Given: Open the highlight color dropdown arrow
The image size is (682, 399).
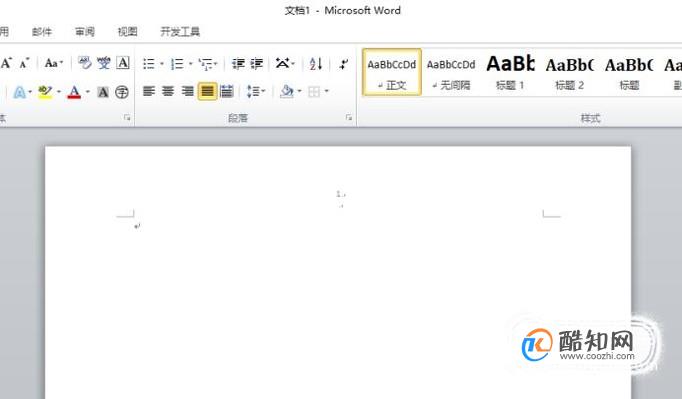Looking at the screenshot, I should coord(59,92).
